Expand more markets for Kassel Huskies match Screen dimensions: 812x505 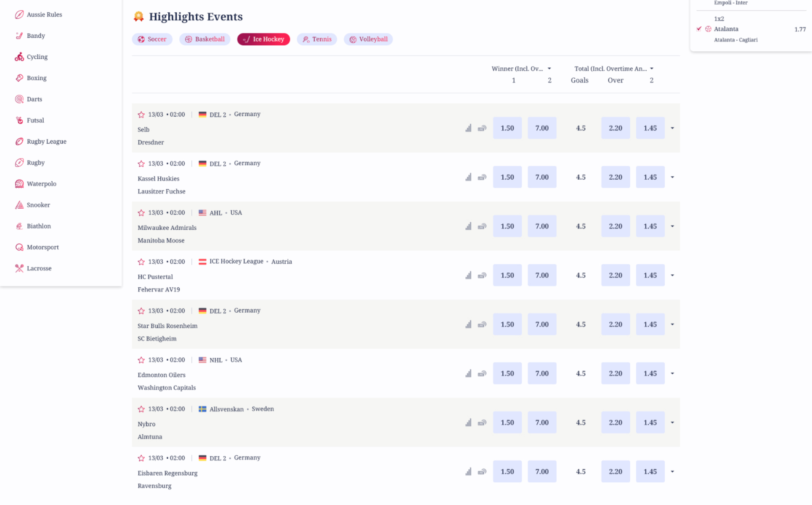coord(672,177)
